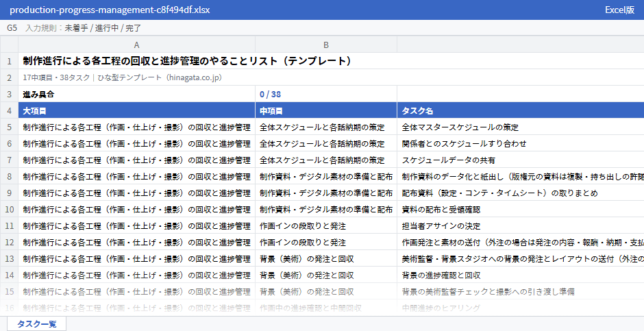Click 全体スケジュールと各話納期の策定 in row 6
Screen dimensions: 644x331
pyautogui.click(x=326, y=144)
